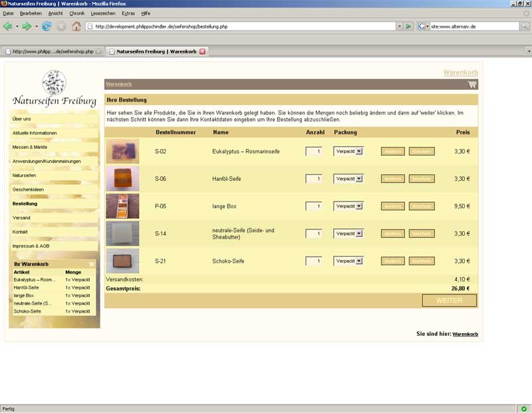Click the Schoko-Seife product thumbnail

tap(122, 261)
